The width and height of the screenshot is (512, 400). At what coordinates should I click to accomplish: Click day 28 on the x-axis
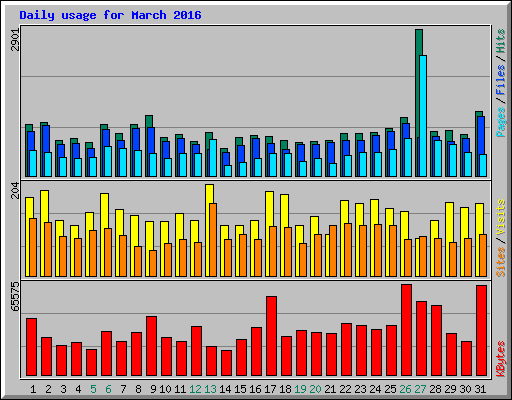click(435, 389)
